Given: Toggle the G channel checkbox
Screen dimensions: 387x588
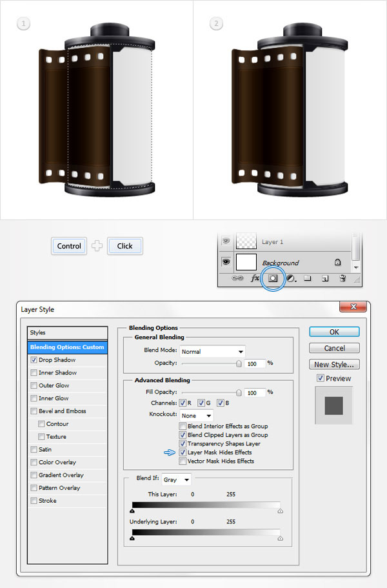Looking at the screenshot, I should (201, 403).
